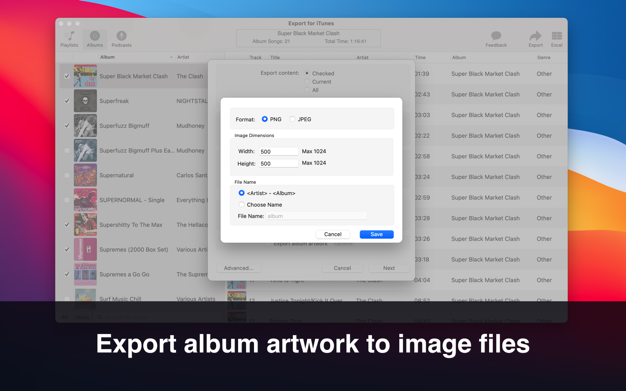Select Checked export content option
This screenshot has height=391, width=626.
(307, 73)
